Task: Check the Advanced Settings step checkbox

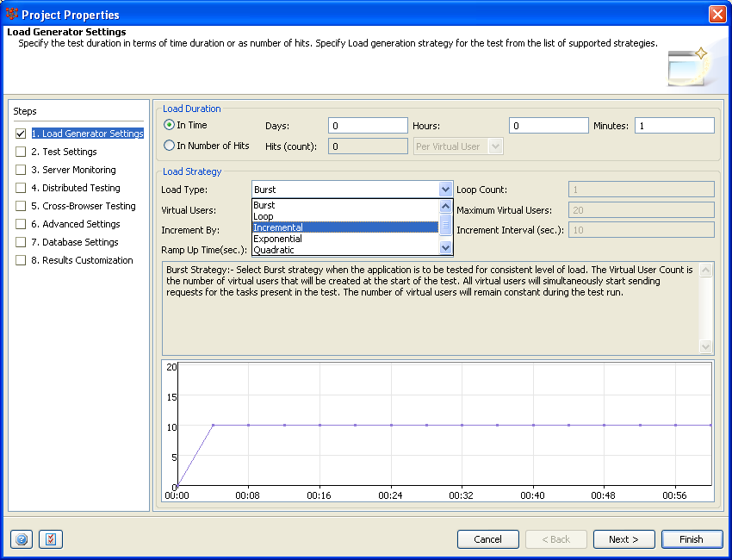Action: click(21, 224)
